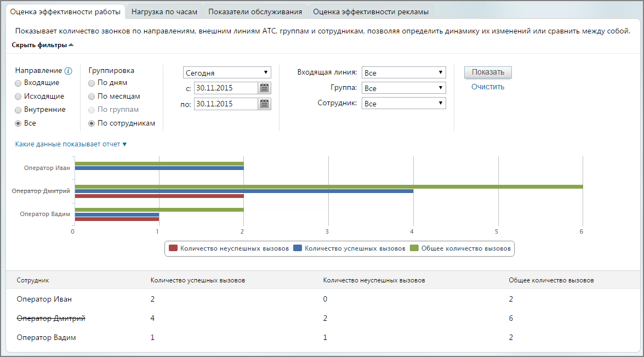Click the Показать button
The height and width of the screenshot is (357, 644).
click(x=488, y=72)
